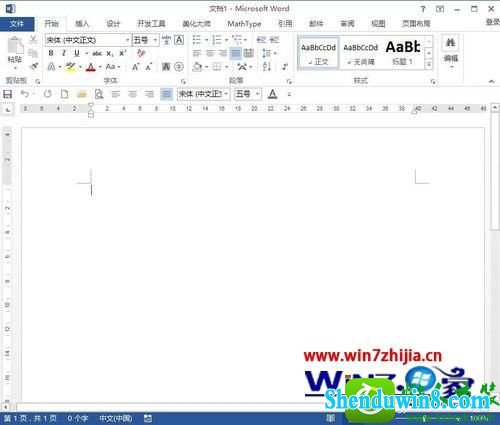Click the Enclosed Character circle icon
Viewport: 500px width, 425px height.
(179, 67)
